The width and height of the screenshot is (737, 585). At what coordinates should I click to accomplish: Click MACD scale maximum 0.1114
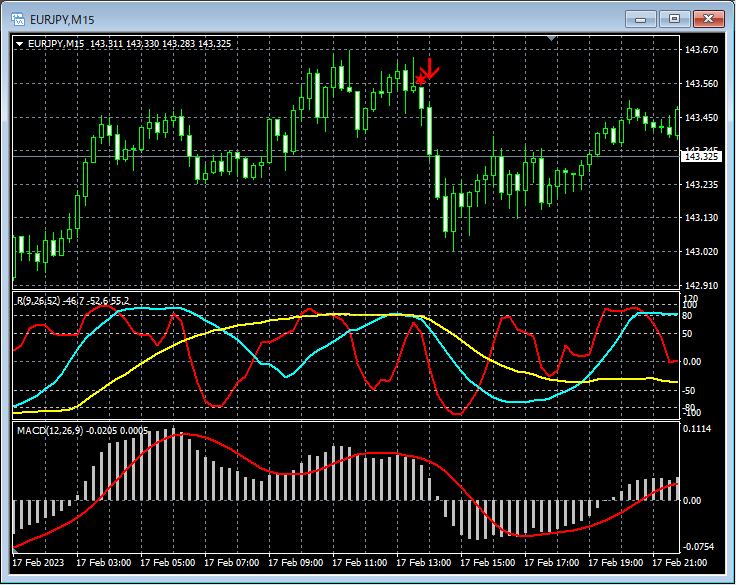(x=697, y=429)
